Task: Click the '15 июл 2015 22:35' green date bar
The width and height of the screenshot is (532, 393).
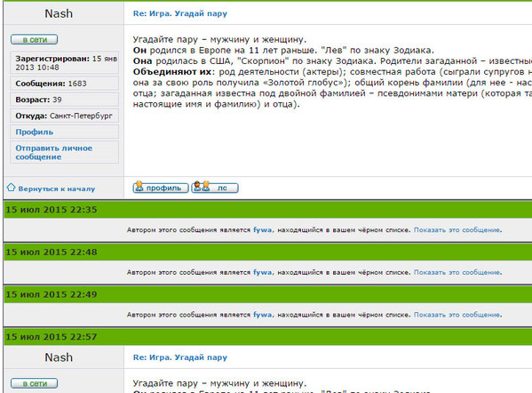Action: (267, 210)
